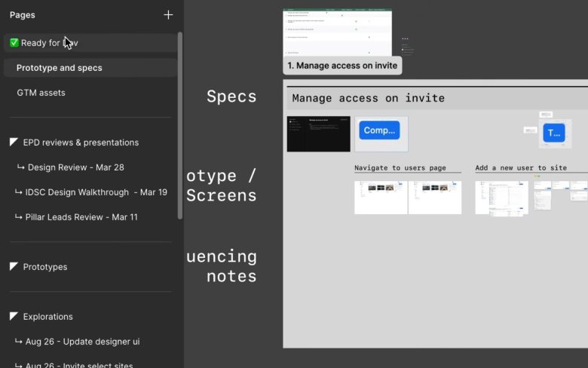Click the blue T... button on canvas
This screenshot has height=368, width=588.
554,133
